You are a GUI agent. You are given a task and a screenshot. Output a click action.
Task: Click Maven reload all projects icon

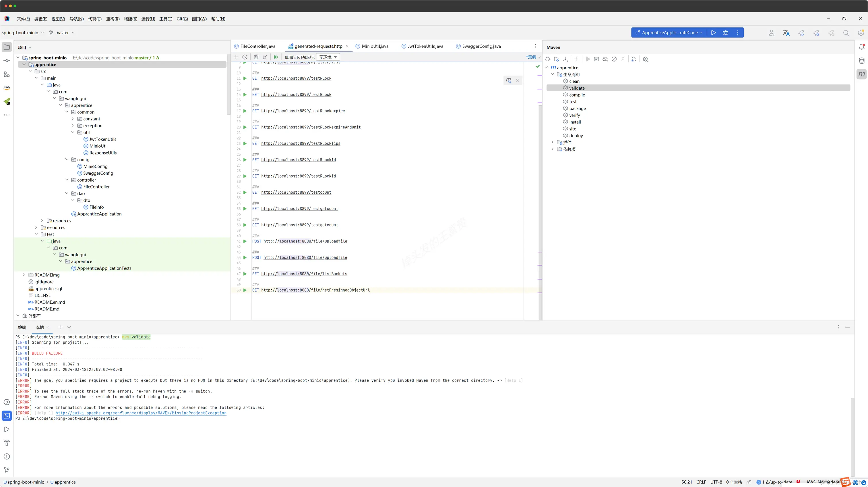pos(548,59)
